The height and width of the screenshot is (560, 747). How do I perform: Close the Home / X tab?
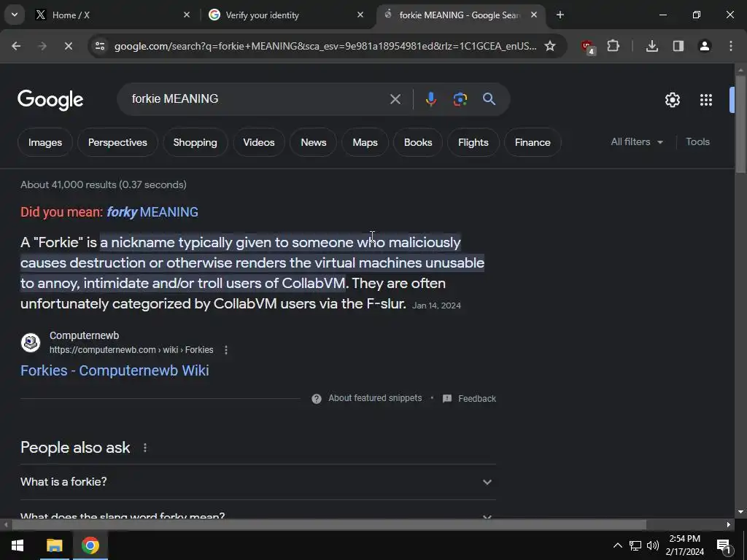click(x=187, y=15)
